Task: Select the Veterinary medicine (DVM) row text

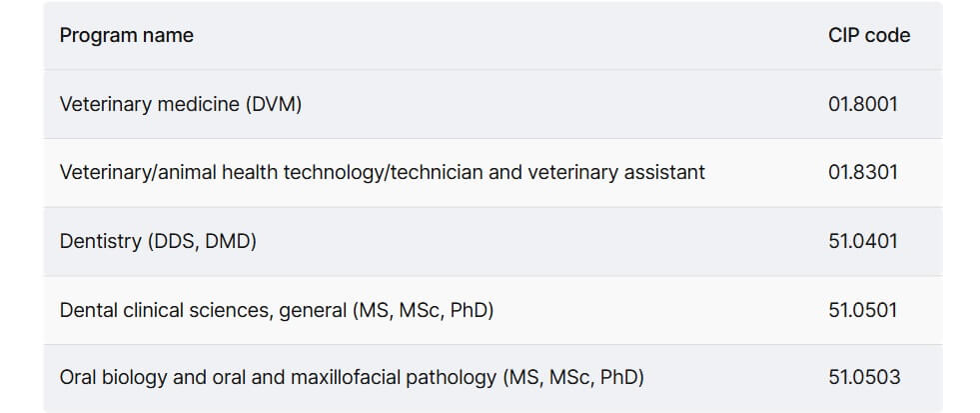Action: (x=181, y=104)
